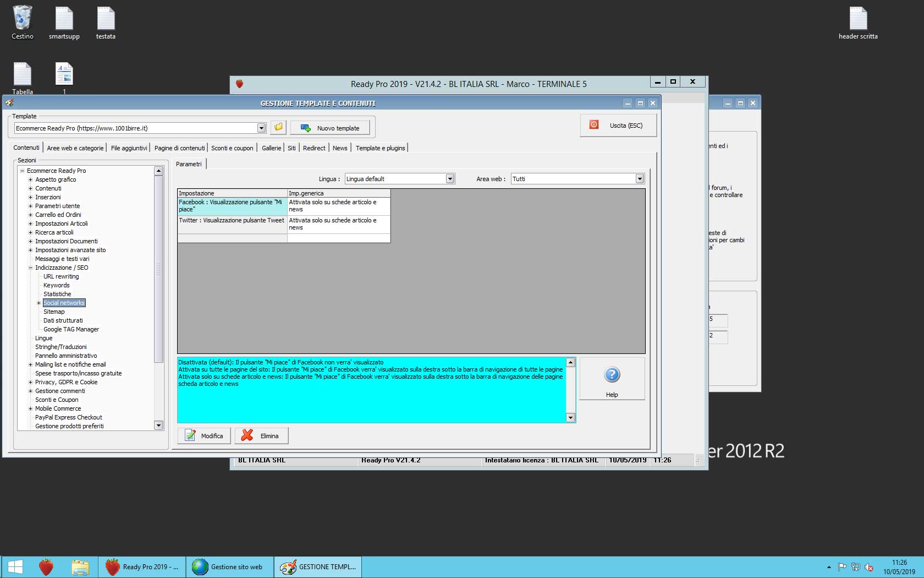
Task: Open the Windows Start button
Action: (x=15, y=567)
